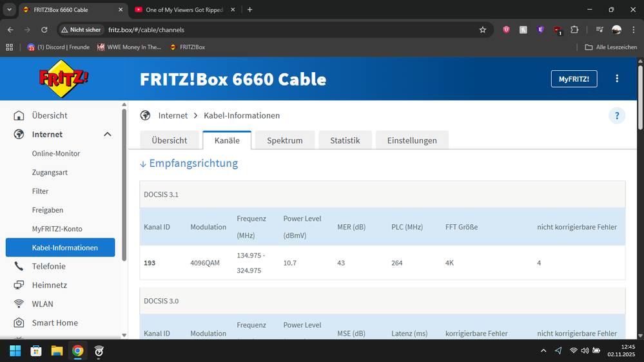Click modulation value 4096QAM
The height and width of the screenshot is (362, 644).
click(205, 263)
